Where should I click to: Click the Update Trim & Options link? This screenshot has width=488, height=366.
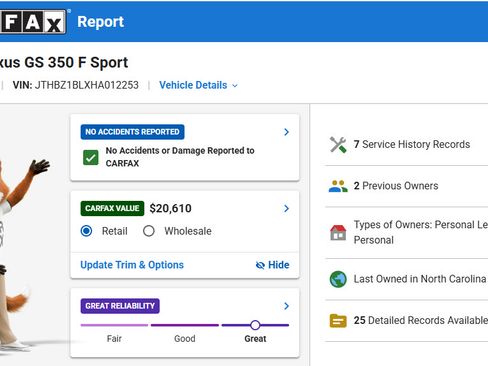132,265
